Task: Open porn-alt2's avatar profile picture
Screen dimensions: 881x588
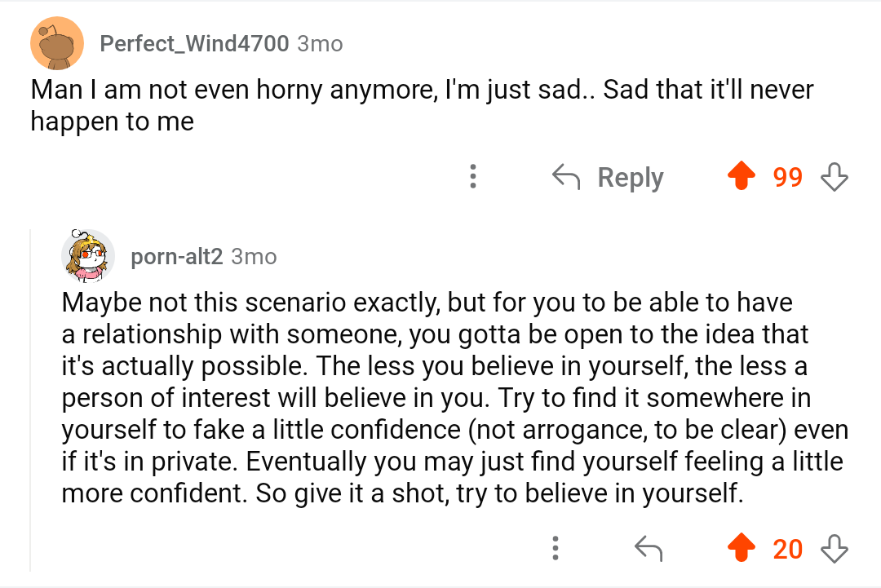Action: click(x=87, y=256)
